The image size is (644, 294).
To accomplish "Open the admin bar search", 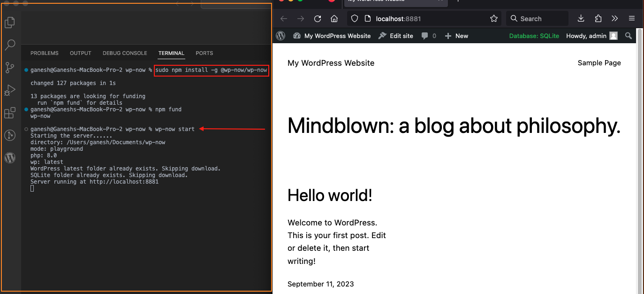I will coord(629,36).
